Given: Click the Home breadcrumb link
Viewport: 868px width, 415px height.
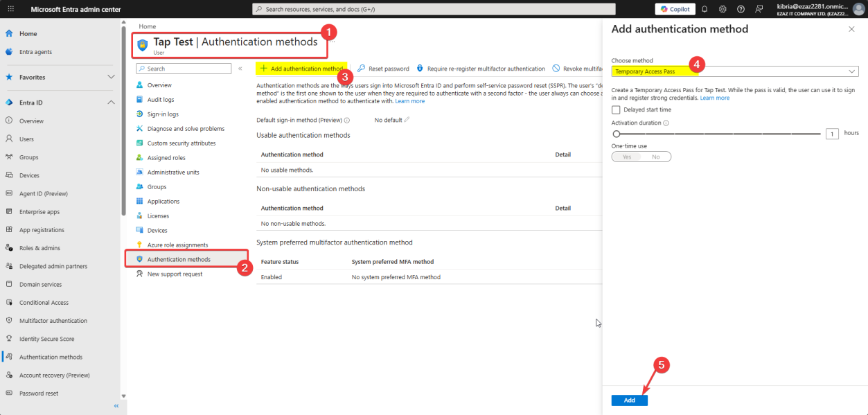Looking at the screenshot, I should pyautogui.click(x=147, y=26).
